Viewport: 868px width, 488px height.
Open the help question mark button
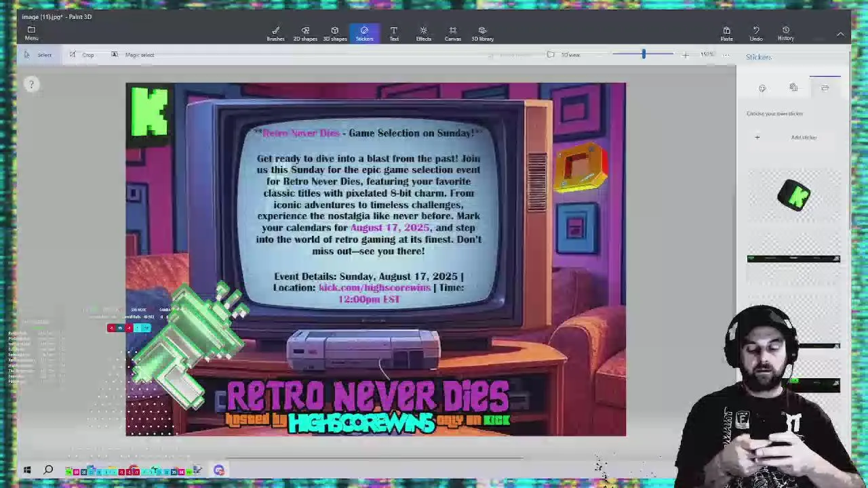[31, 84]
